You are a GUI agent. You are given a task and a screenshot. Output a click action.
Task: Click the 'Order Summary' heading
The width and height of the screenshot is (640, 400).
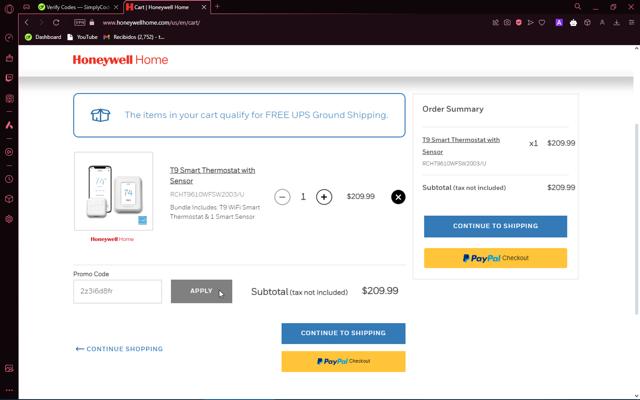tap(453, 109)
